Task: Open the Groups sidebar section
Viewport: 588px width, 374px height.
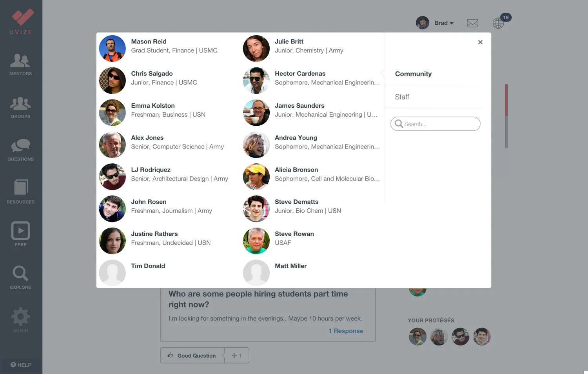Action: (20, 108)
